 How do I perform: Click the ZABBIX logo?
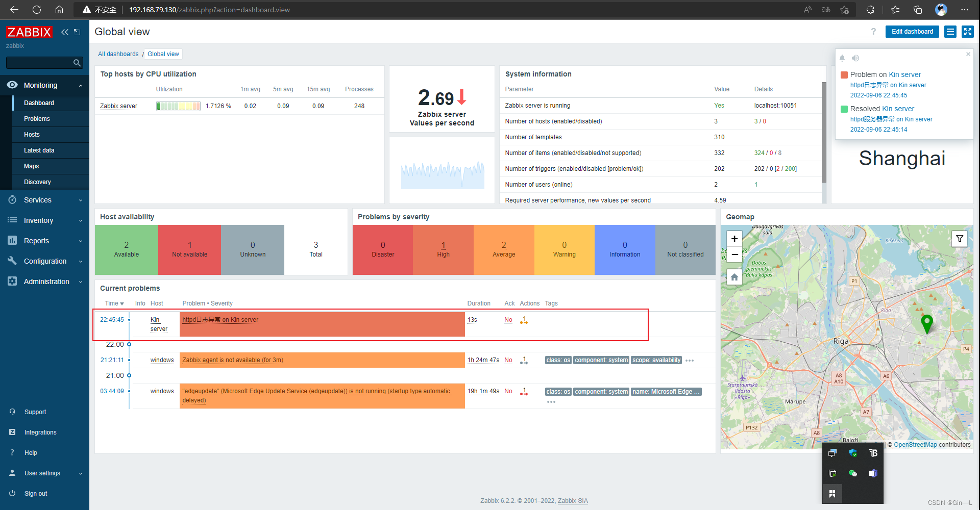pyautogui.click(x=29, y=32)
